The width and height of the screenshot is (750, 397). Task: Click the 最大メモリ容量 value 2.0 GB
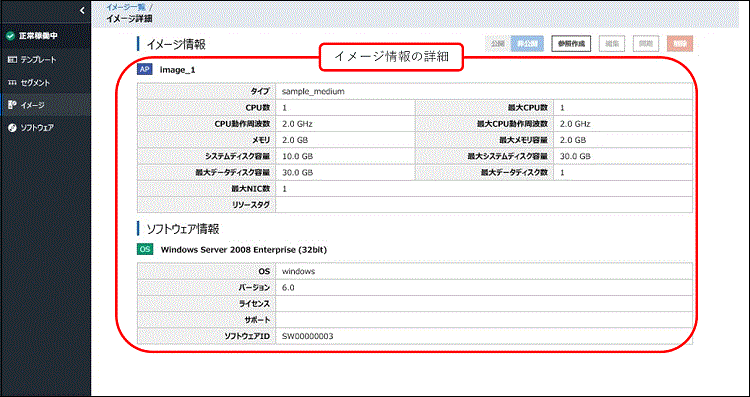click(x=573, y=140)
